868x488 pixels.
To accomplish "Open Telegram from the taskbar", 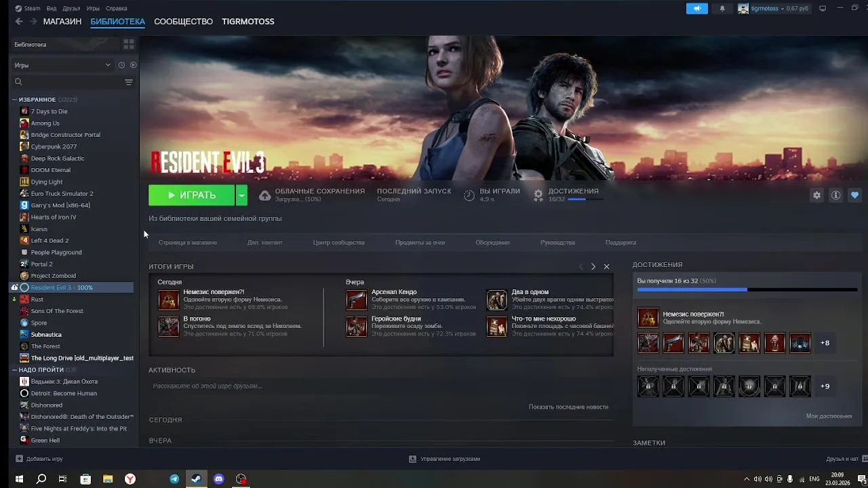I will 174,479.
